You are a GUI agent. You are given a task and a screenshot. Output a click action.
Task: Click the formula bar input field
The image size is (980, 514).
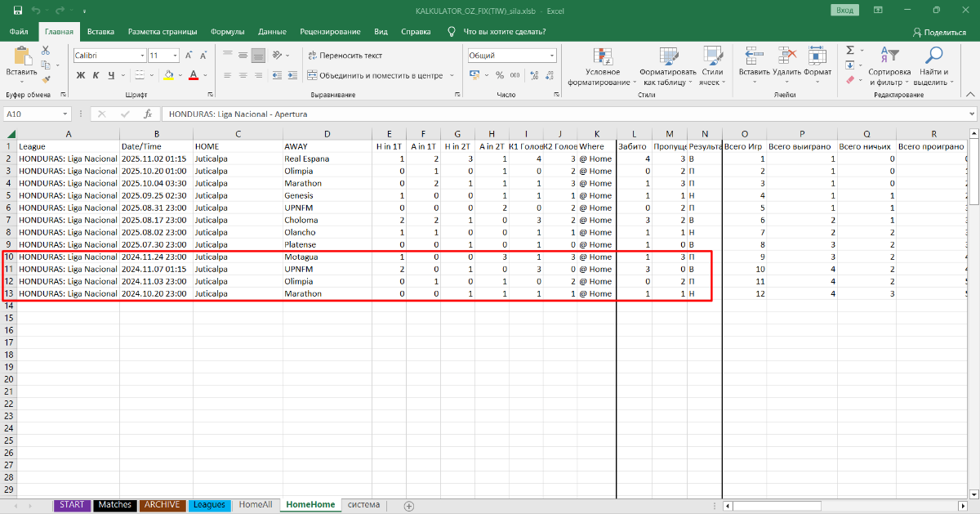[x=563, y=114]
